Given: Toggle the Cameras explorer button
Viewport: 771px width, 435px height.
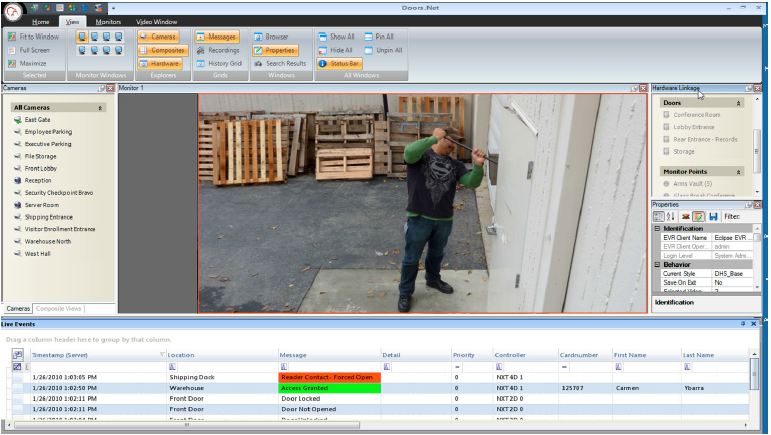Looking at the screenshot, I should coord(158,36).
